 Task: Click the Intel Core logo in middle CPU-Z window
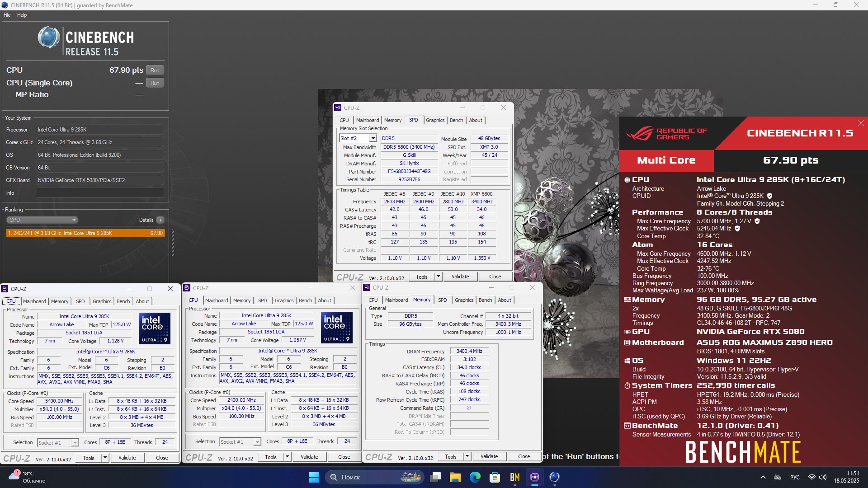point(337,327)
